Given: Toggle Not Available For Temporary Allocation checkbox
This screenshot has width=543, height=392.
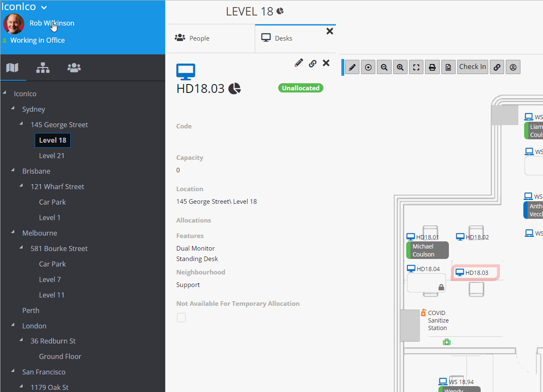Looking at the screenshot, I should (x=181, y=317).
